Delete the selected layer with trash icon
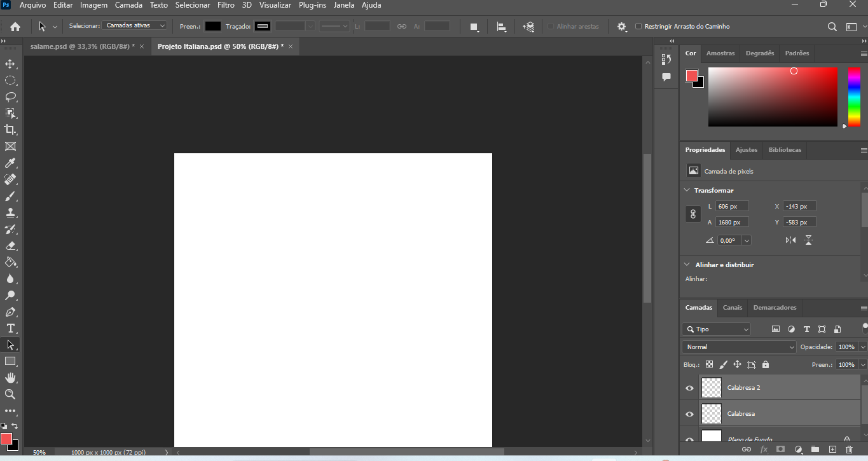The width and height of the screenshot is (868, 461). click(849, 450)
